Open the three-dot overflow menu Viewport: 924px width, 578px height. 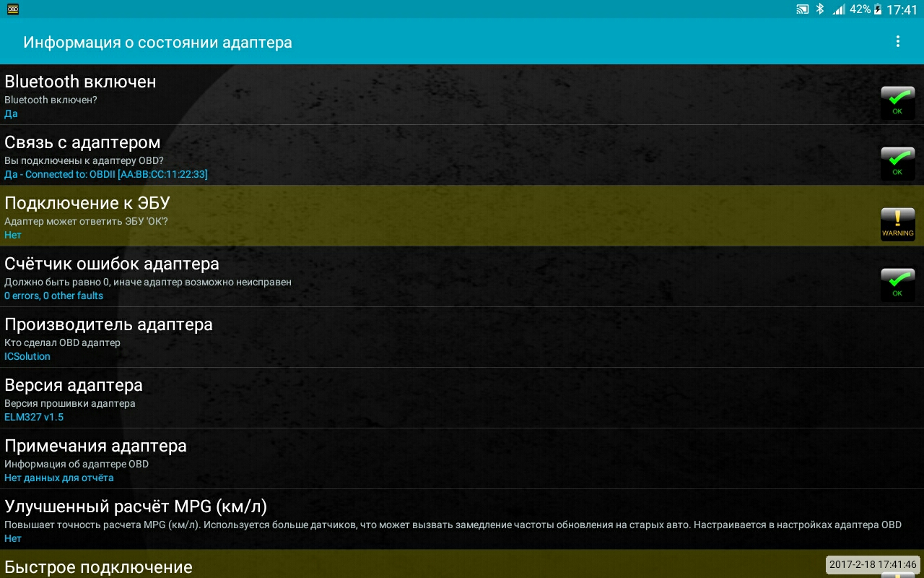[x=898, y=41]
